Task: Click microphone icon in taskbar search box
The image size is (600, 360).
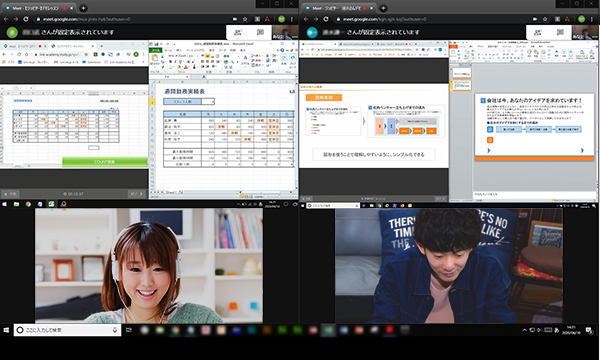Action: click(114, 330)
